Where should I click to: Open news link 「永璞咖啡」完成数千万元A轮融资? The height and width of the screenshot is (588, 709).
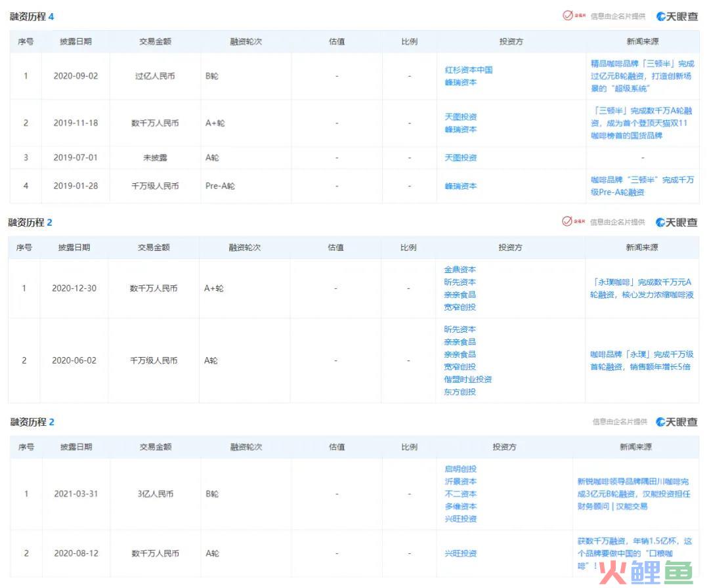click(641, 288)
